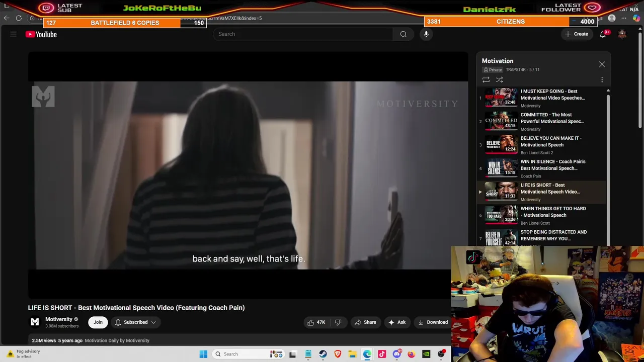
Task: Open the YouTube hamburger guide menu
Action: pyautogui.click(x=14, y=34)
